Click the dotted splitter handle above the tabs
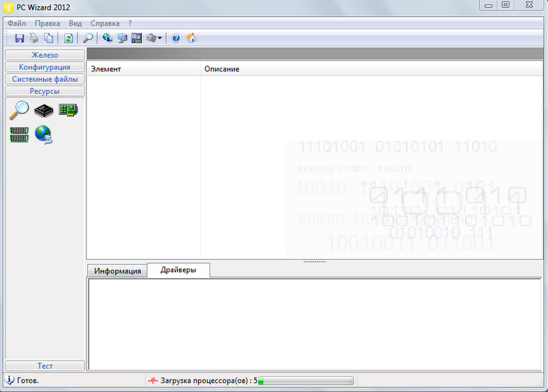Image resolution: width=548 pixels, height=392 pixels. pyautogui.click(x=314, y=261)
